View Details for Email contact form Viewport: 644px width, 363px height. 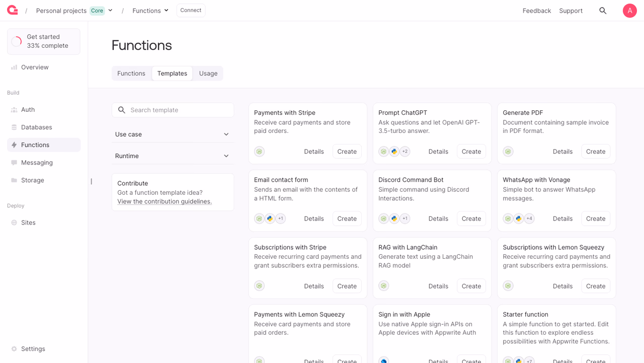point(314,219)
